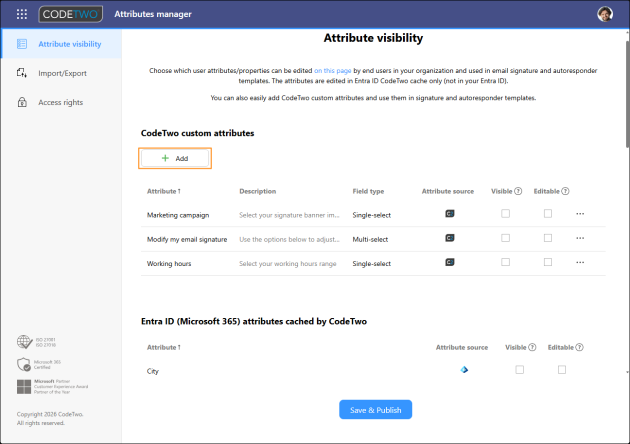Open more options for Working hours
Screen dimensions: 630x444
(580, 262)
